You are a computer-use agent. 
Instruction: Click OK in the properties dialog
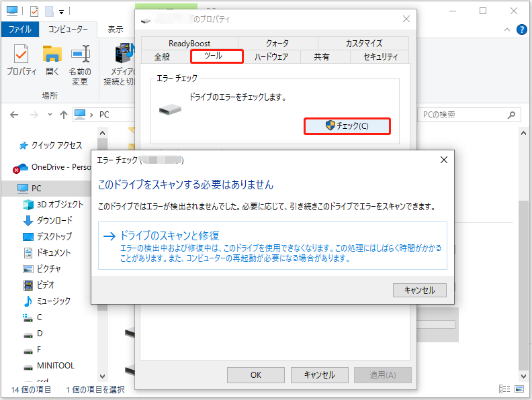pos(256,375)
